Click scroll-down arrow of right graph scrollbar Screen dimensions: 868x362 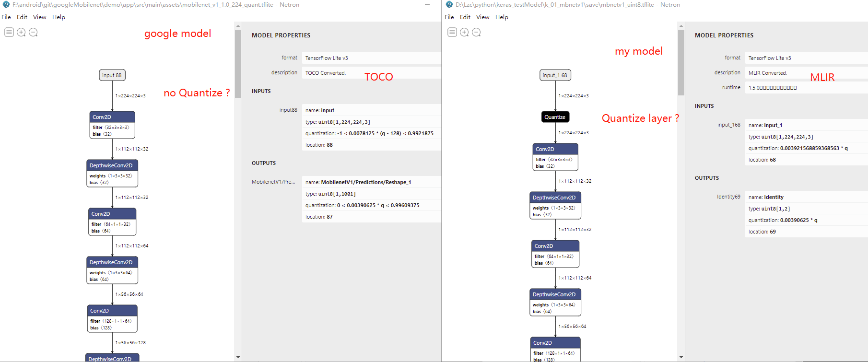681,357
